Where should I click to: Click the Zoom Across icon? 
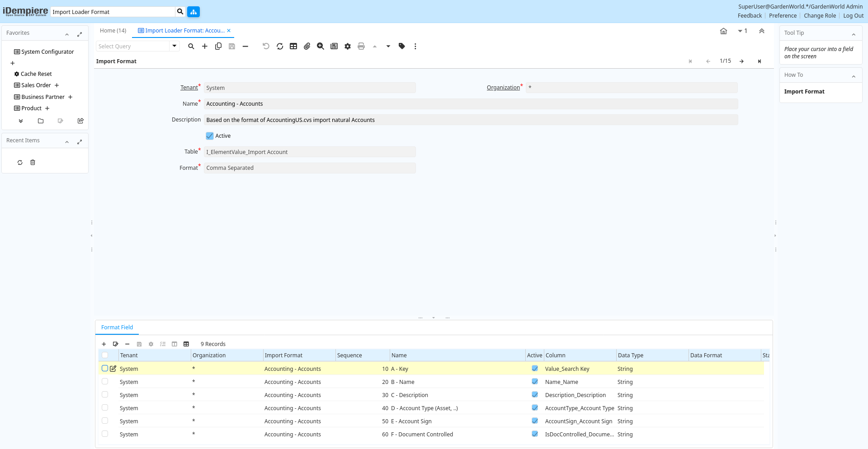(321, 46)
